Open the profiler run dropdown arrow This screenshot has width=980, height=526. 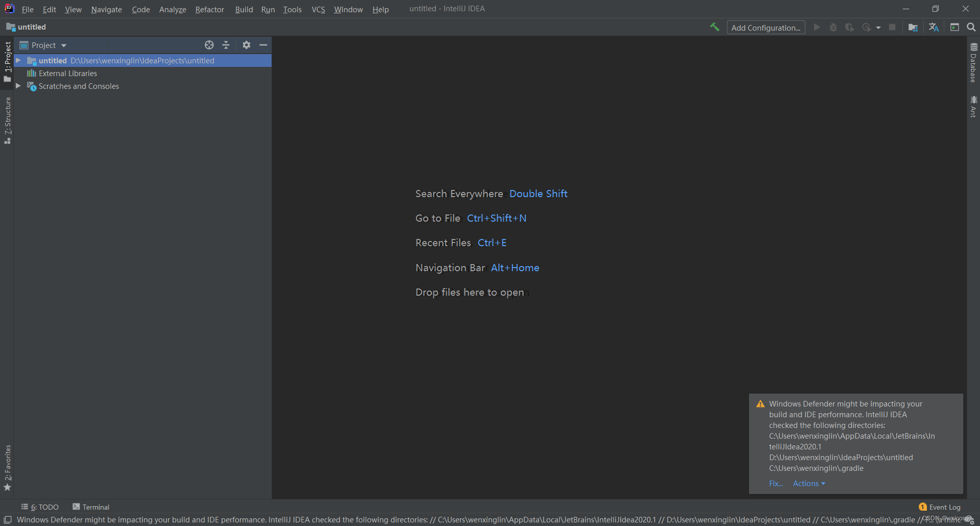pos(878,28)
